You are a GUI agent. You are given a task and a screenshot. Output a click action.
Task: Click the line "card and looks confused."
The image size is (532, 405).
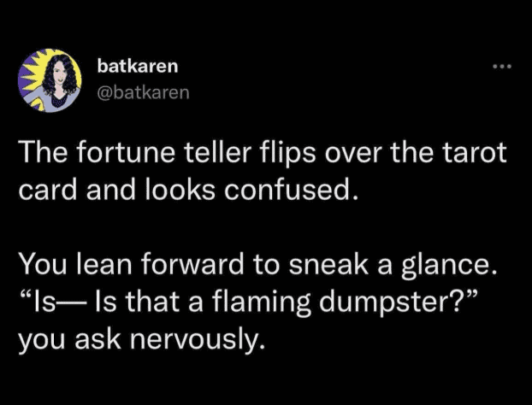coord(185,188)
